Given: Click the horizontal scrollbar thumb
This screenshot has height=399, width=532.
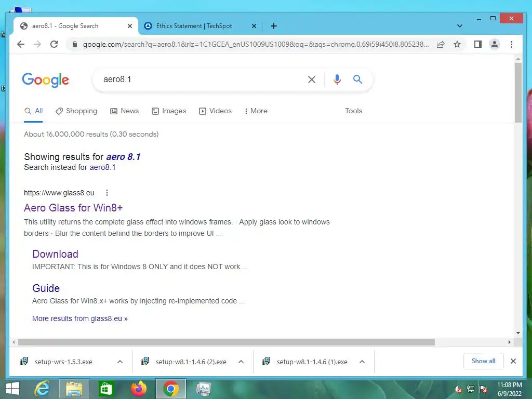Looking at the screenshot, I should point(227,342).
